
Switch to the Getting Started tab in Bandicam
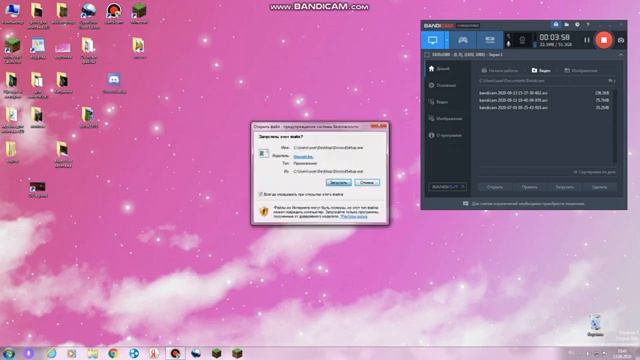coord(500,71)
